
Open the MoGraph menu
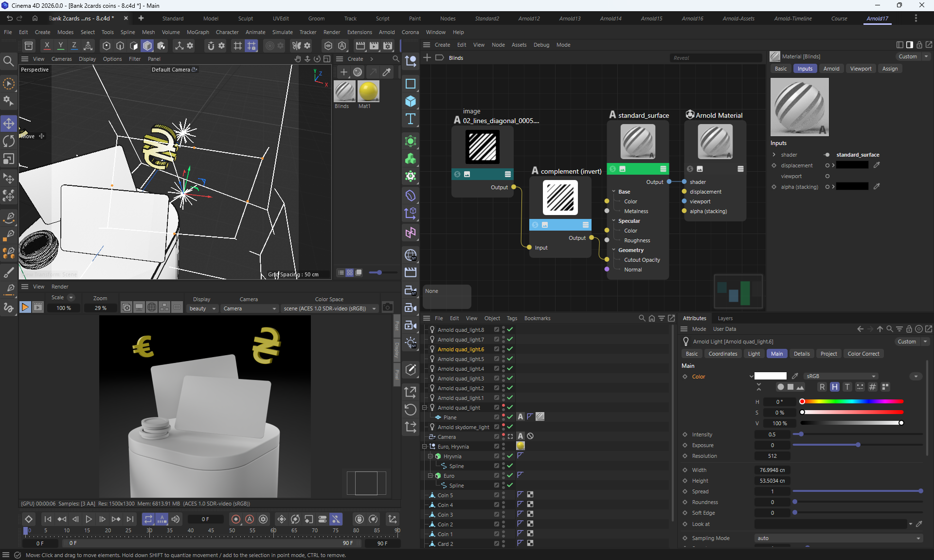coord(198,32)
